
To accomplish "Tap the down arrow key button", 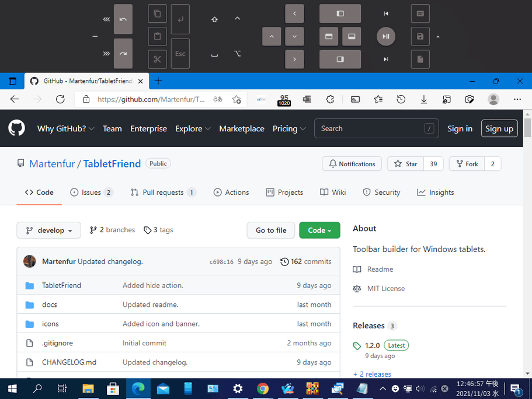I will click(294, 36).
